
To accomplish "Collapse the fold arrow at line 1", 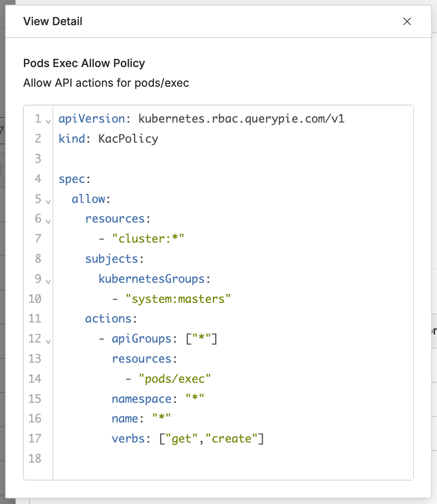I will coord(48,121).
